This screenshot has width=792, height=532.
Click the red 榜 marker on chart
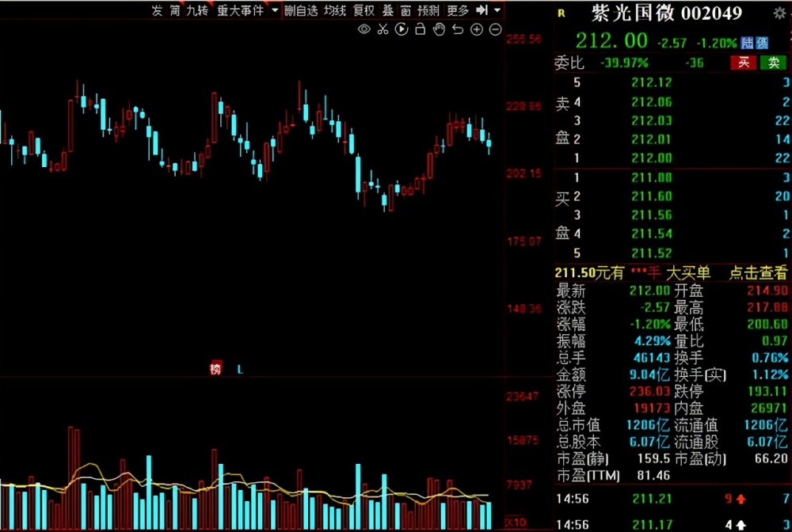[215, 369]
